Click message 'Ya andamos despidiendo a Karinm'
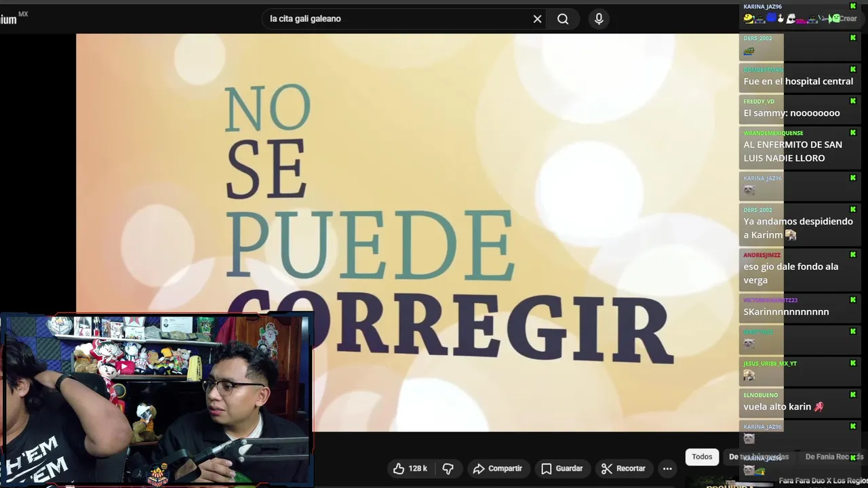This screenshot has width=868, height=488. click(x=798, y=228)
